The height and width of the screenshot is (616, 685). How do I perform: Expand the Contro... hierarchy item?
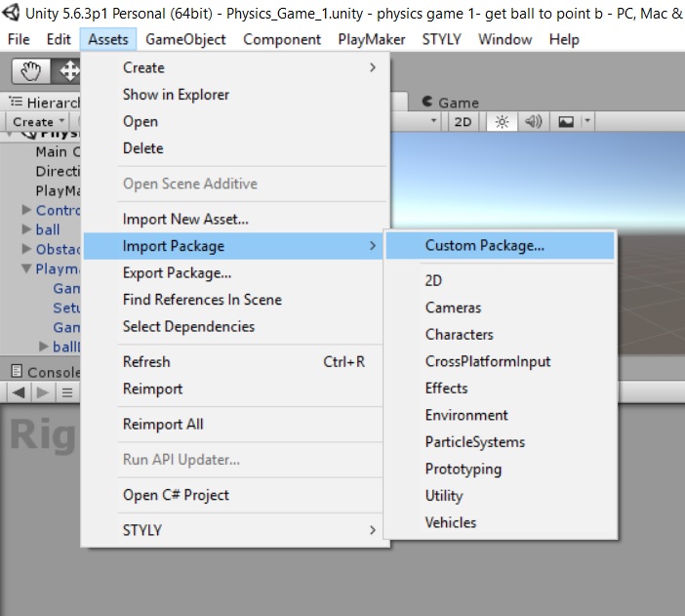pyautogui.click(x=26, y=210)
